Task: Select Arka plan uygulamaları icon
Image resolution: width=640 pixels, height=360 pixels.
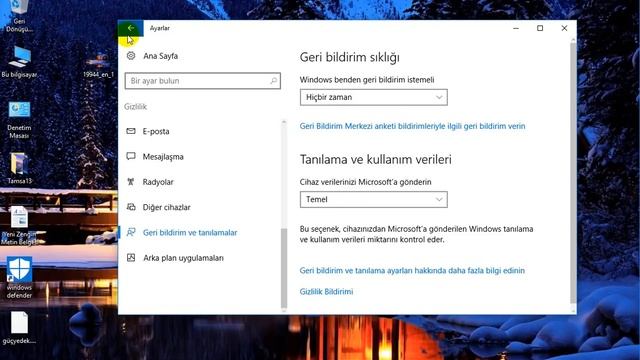Action: point(131,258)
